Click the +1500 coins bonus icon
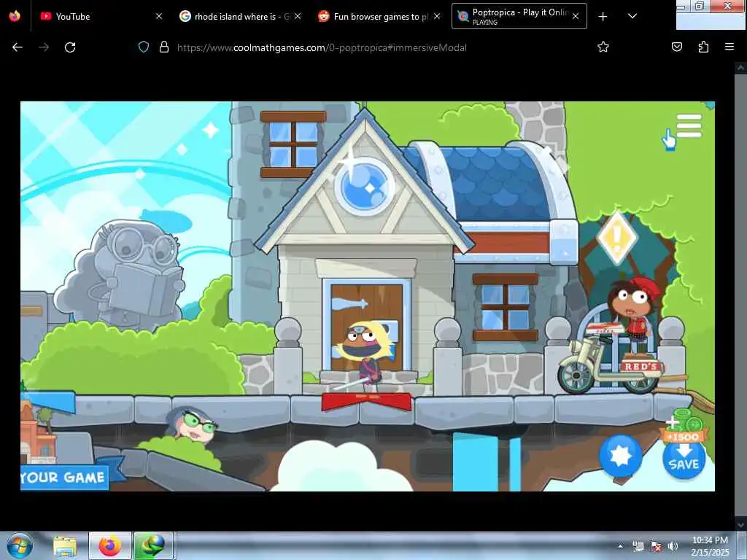 click(x=684, y=426)
